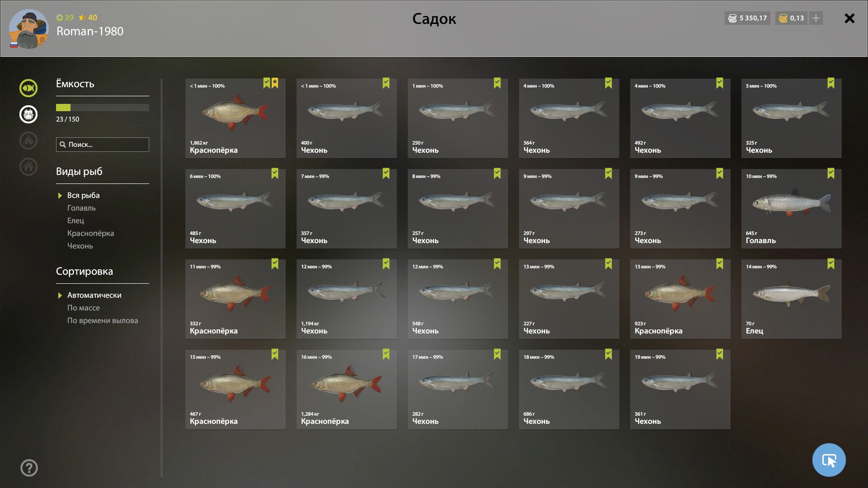The width and height of the screenshot is (868, 488).
Task: Select Автоматически sorting option
Action: [x=94, y=295]
